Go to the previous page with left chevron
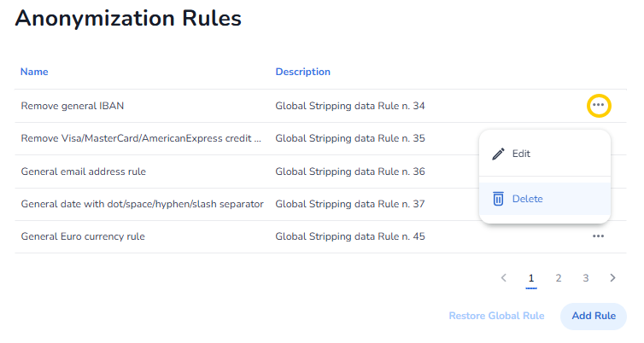The width and height of the screenshot is (644, 343). point(504,277)
